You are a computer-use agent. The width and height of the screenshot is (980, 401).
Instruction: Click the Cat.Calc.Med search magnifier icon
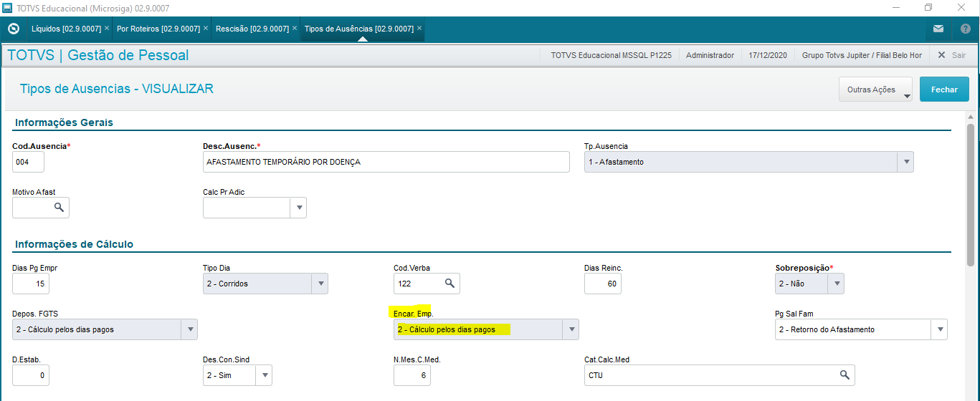tap(845, 375)
